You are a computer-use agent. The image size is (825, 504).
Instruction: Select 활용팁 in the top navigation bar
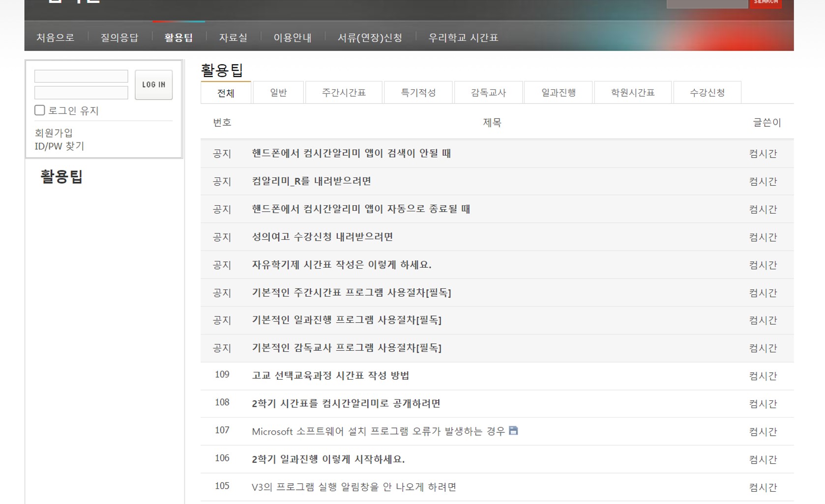[x=178, y=38]
